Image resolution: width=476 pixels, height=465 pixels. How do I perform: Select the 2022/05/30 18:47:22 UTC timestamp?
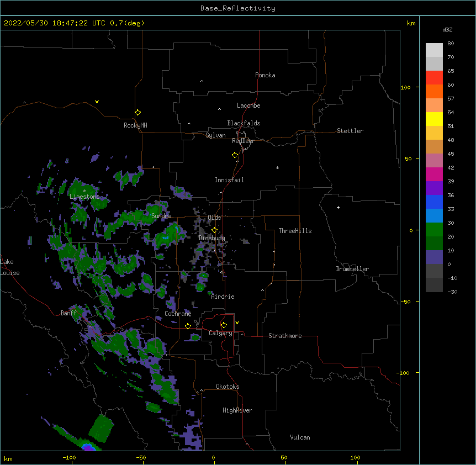point(54,23)
